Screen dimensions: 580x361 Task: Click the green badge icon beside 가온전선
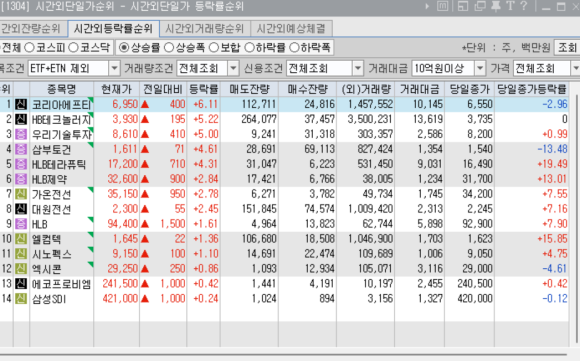pos(21,194)
